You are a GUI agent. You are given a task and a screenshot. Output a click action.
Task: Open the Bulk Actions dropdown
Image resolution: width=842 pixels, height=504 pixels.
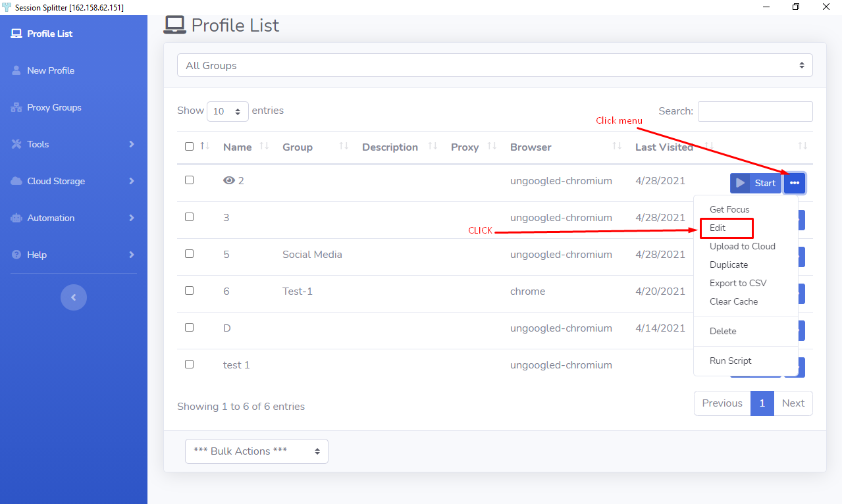click(x=257, y=451)
